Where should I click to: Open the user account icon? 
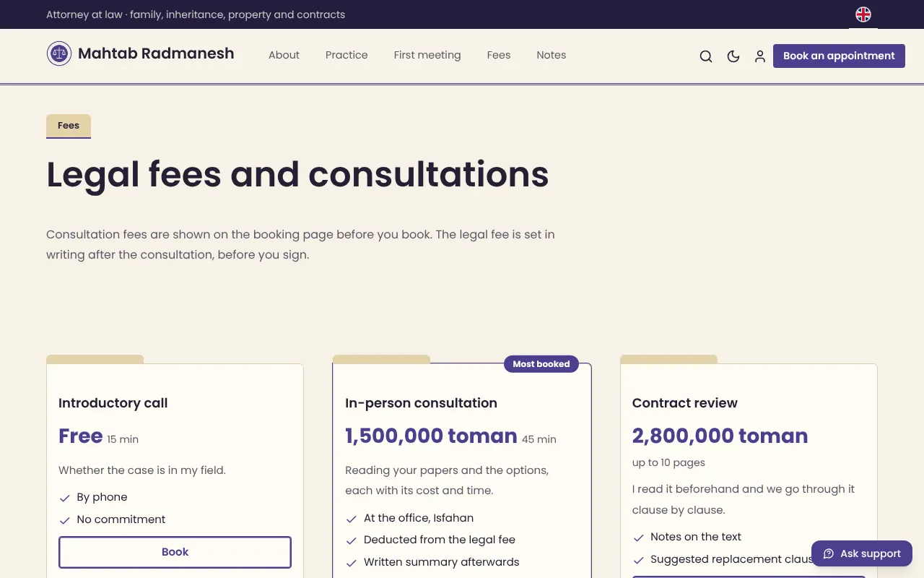tap(760, 56)
